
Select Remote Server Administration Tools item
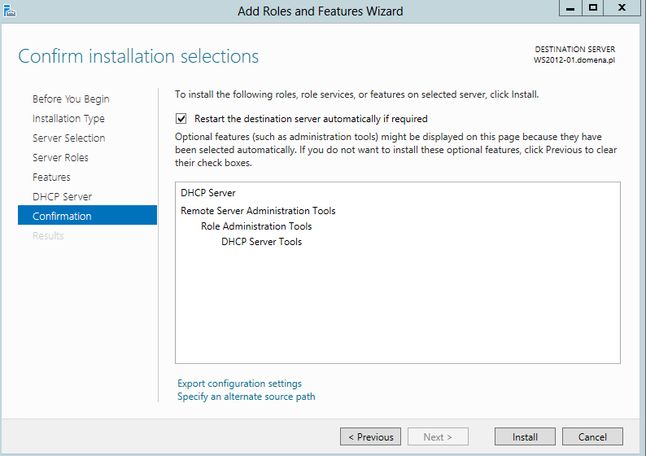258,211
